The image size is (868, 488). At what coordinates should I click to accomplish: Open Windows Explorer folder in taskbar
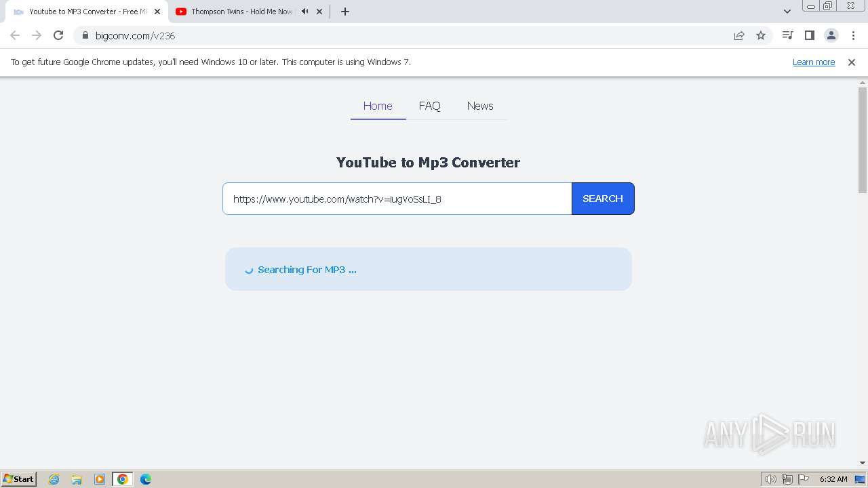point(77,479)
